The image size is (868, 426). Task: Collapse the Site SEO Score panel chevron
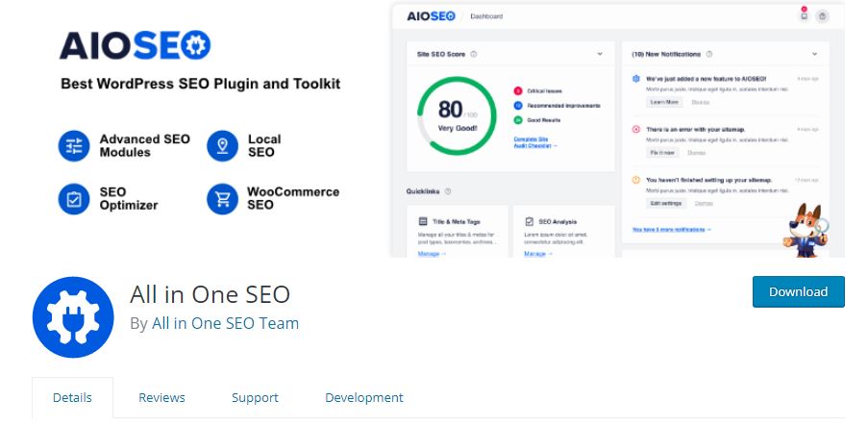[x=600, y=54]
